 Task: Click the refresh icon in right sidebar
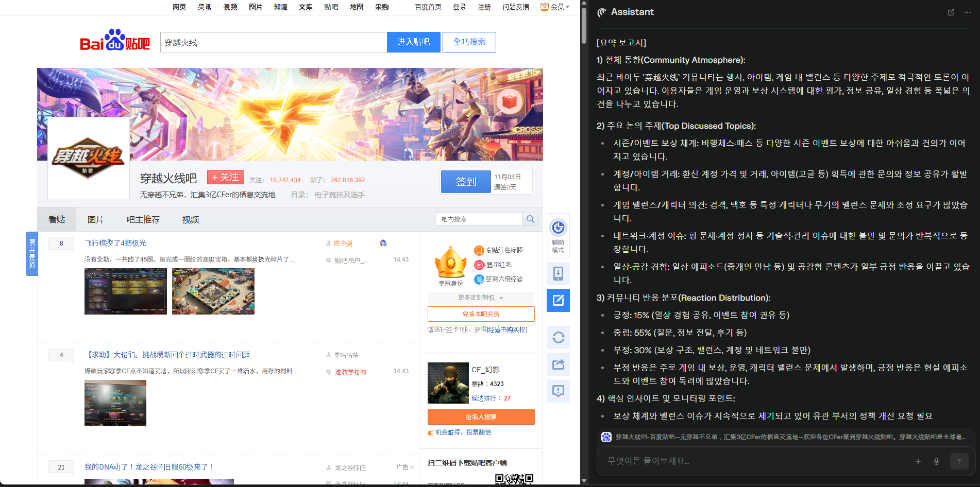pos(558,338)
